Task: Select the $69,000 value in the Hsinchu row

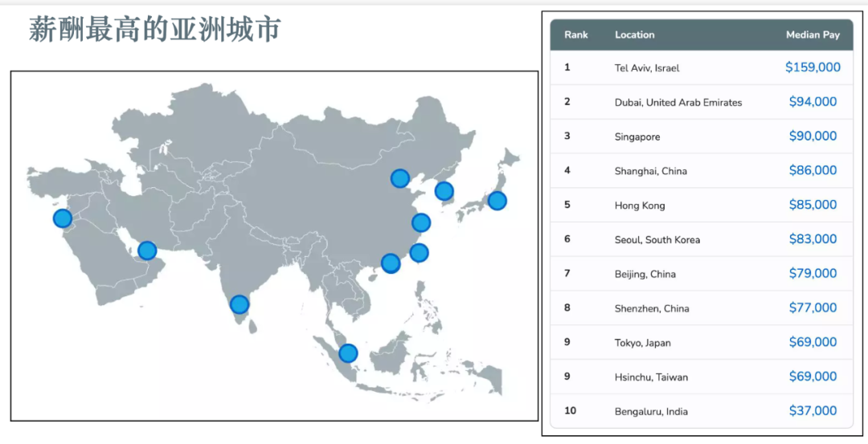Action: coord(813,376)
